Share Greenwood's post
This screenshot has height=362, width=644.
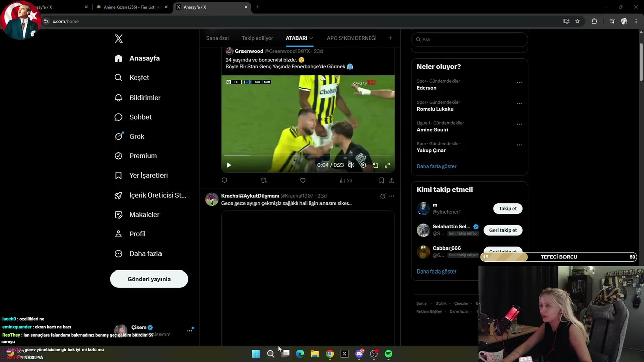(392, 180)
